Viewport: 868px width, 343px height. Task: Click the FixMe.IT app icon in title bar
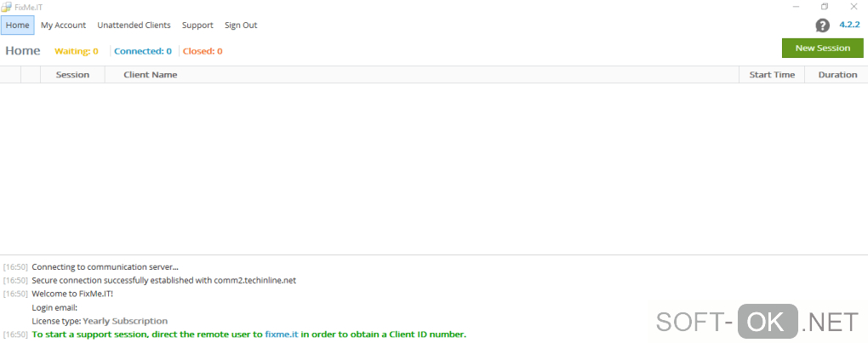click(7, 7)
